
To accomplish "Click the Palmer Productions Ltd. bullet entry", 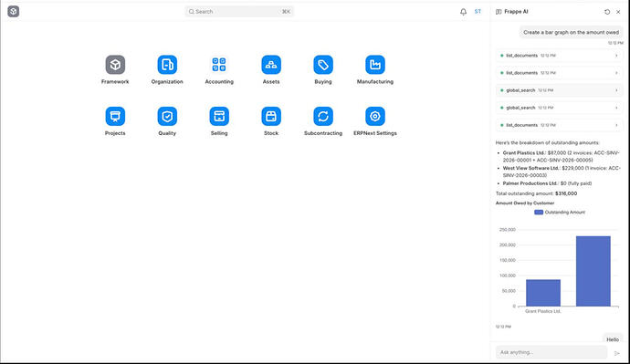I will 547,183.
